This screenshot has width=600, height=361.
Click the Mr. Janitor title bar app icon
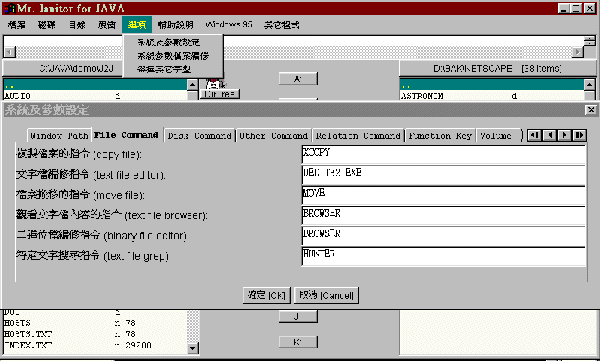pos(10,8)
